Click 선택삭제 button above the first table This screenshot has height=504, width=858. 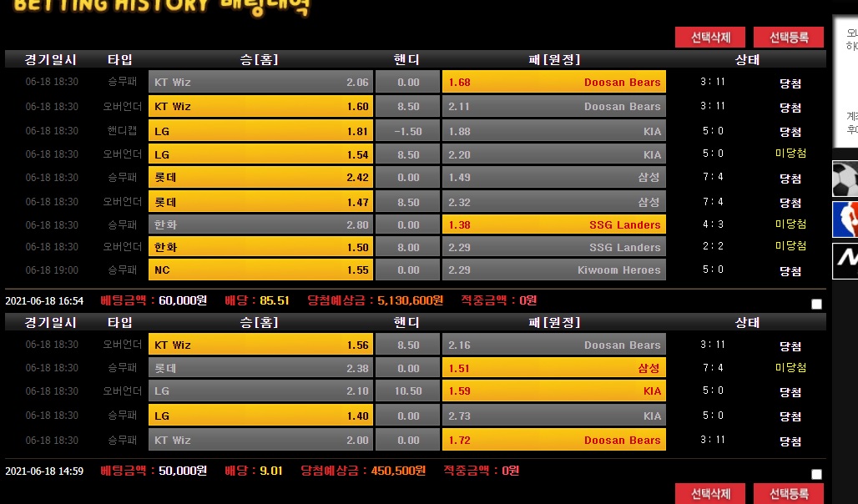(710, 38)
